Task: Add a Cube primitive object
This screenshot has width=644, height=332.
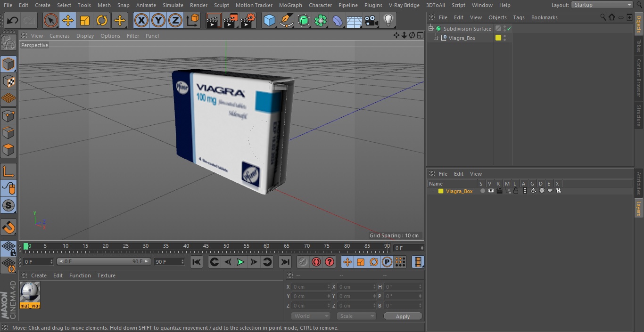Action: pyautogui.click(x=269, y=20)
